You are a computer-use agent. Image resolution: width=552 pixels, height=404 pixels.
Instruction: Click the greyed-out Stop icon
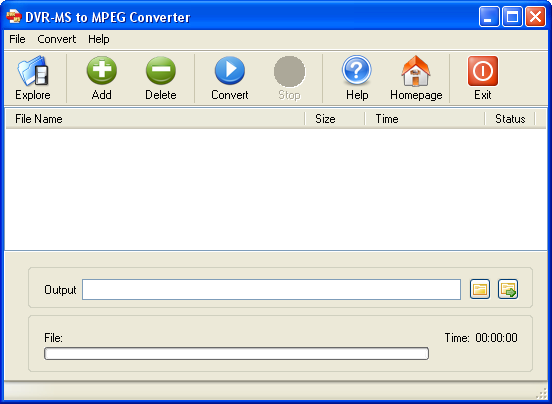[x=289, y=71]
